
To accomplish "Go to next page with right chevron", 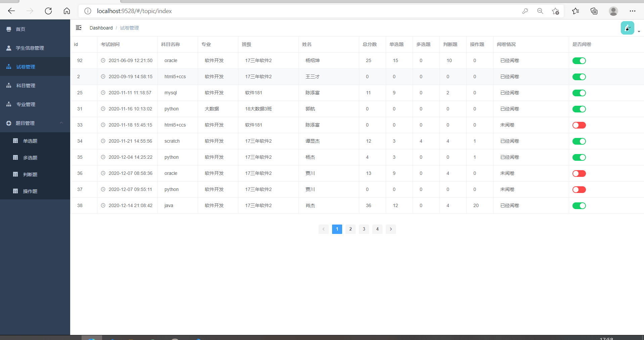I will pos(390,229).
